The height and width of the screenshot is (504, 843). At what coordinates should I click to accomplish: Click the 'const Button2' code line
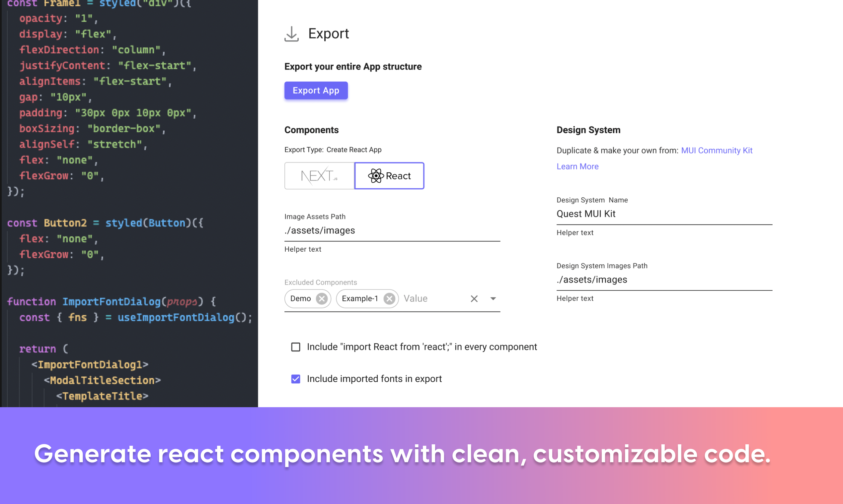105,223
